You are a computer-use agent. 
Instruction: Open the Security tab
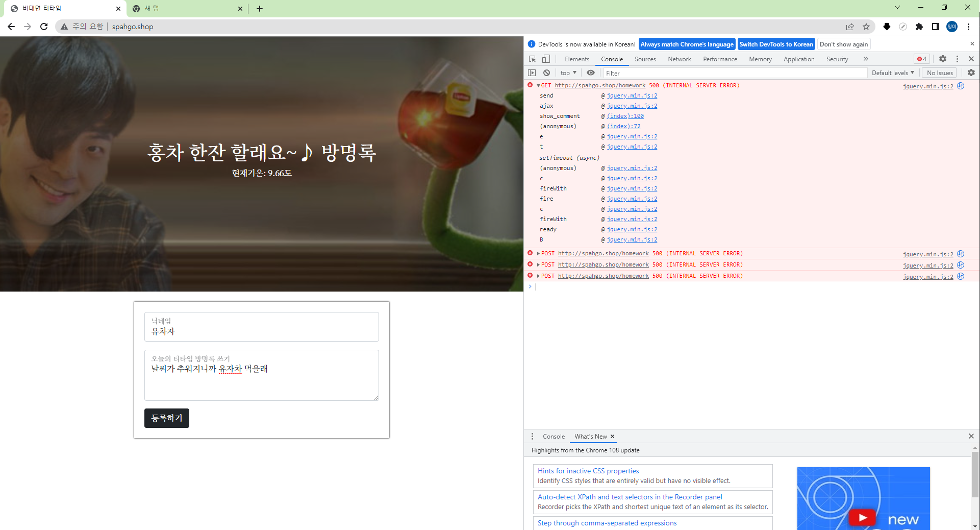click(837, 59)
